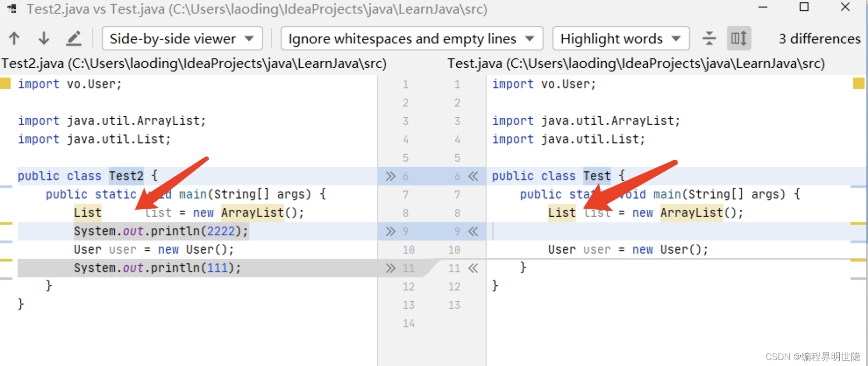Click the Test.java file path header
The height and width of the screenshot is (366, 868).
[636, 63]
